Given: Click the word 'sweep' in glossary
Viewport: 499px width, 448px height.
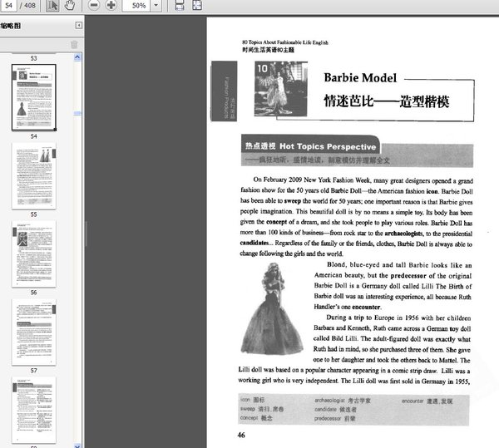Looking at the screenshot, I should coord(248,409).
